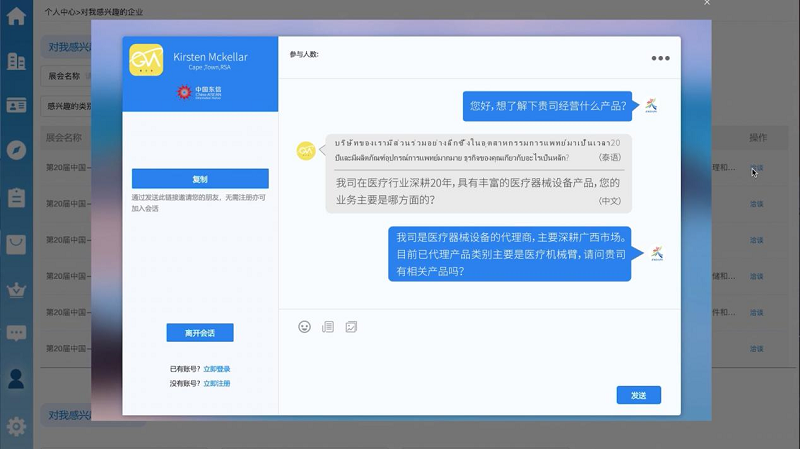Click Kirsten Mckellar's yellow avatar logo
The width and height of the screenshot is (800, 449).
146,60
